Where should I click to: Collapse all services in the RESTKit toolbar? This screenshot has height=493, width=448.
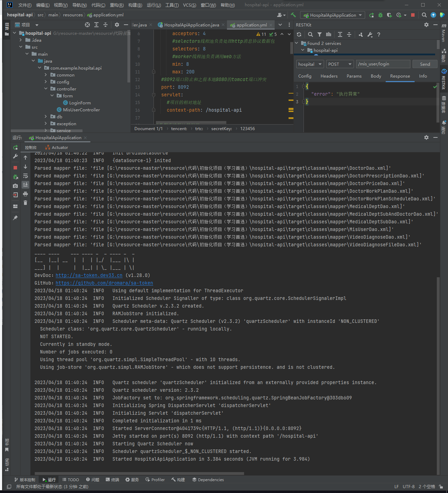[x=349, y=34]
